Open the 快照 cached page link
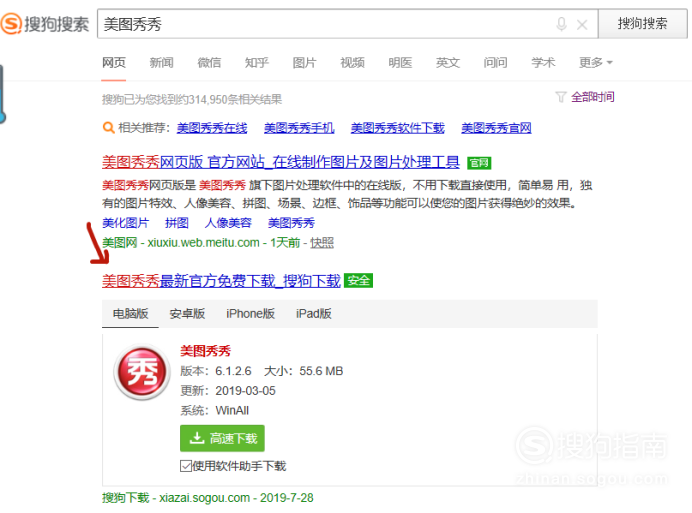 coord(322,242)
